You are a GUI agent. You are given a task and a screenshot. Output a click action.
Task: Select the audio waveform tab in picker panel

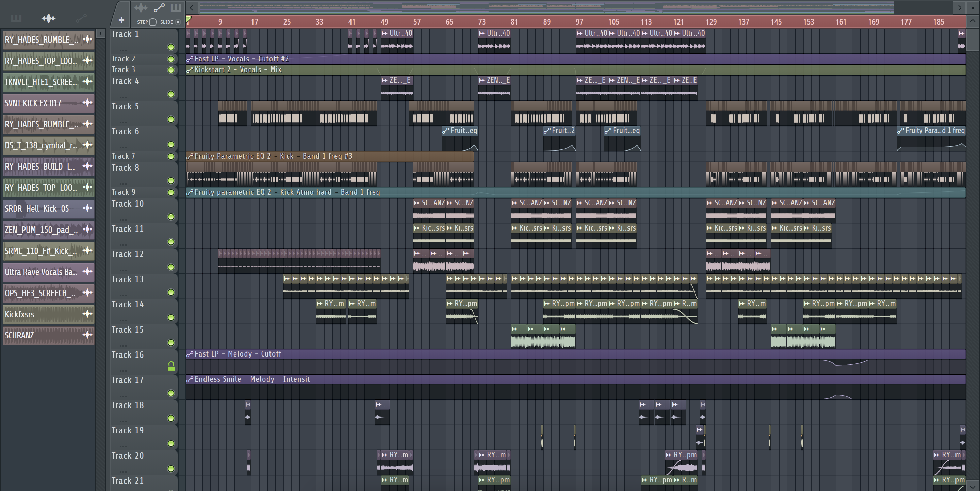[x=48, y=18]
